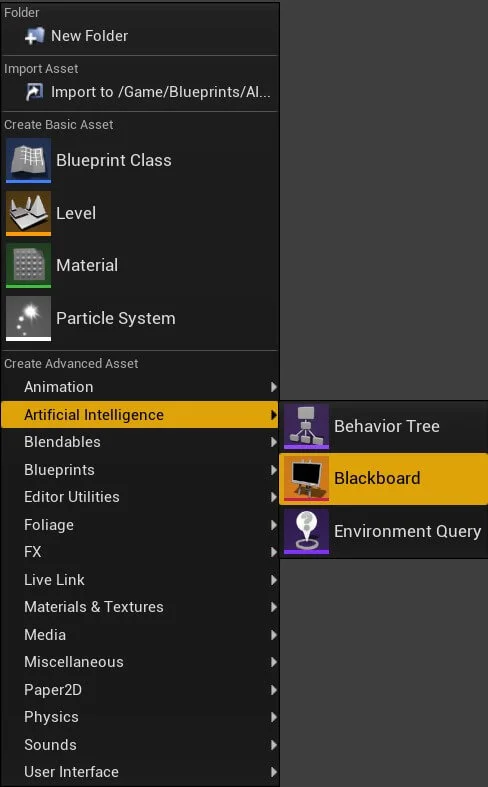This screenshot has height=787, width=488.
Task: Open the Blueprints submenu entry
Action: (x=140, y=470)
